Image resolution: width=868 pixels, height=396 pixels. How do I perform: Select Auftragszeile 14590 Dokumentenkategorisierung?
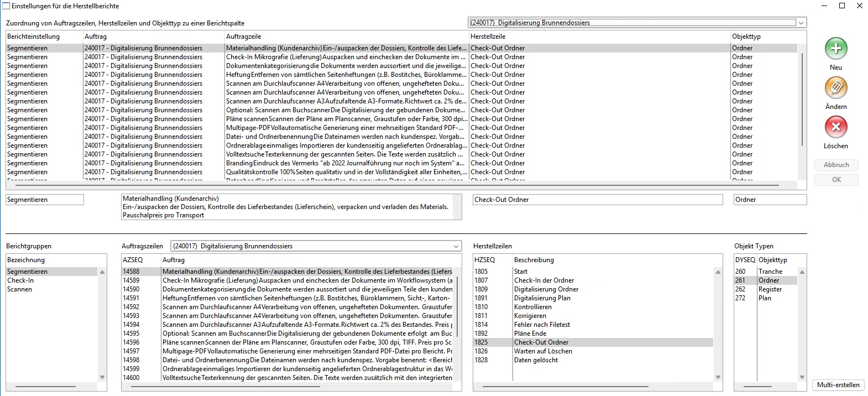pos(307,289)
